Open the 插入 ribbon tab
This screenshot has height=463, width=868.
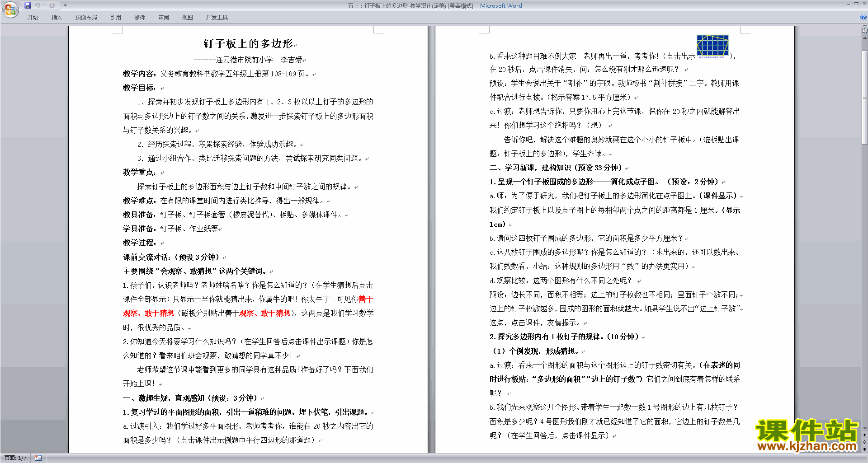[57, 17]
